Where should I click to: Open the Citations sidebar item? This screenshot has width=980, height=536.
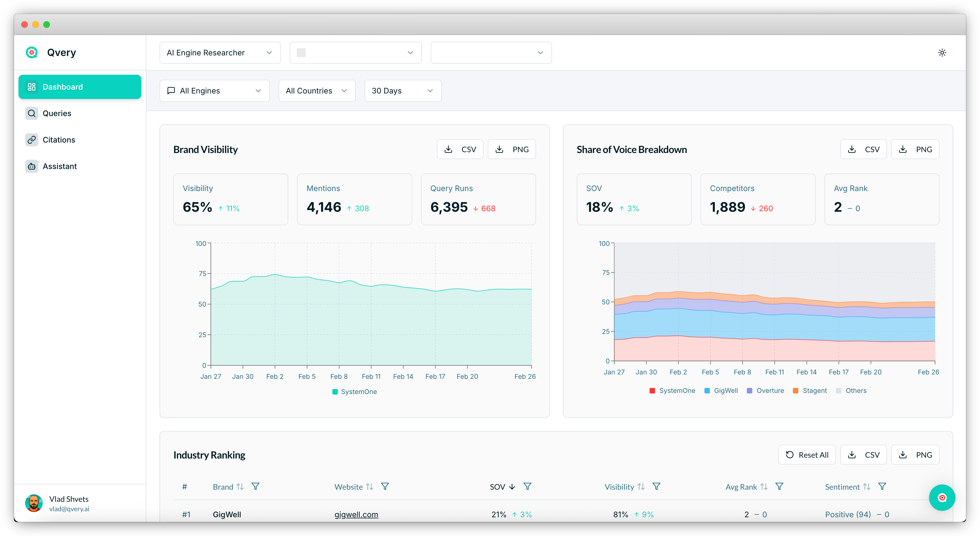[x=59, y=140]
